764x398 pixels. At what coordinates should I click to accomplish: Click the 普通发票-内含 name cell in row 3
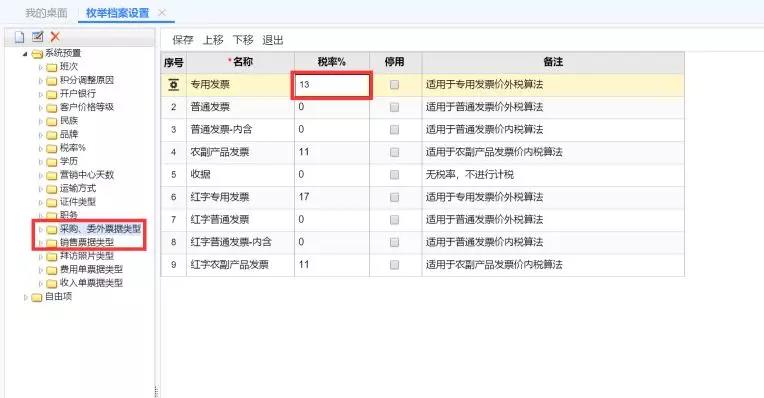click(240, 130)
